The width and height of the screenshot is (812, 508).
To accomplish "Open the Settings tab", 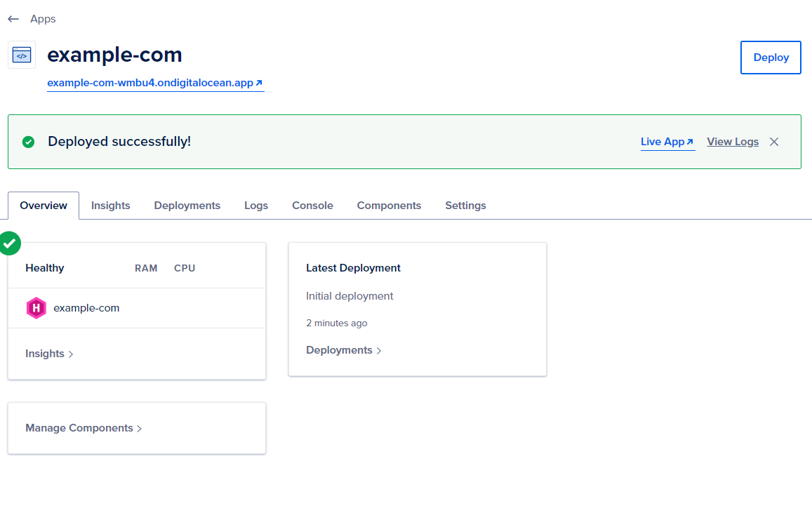I will tap(465, 206).
